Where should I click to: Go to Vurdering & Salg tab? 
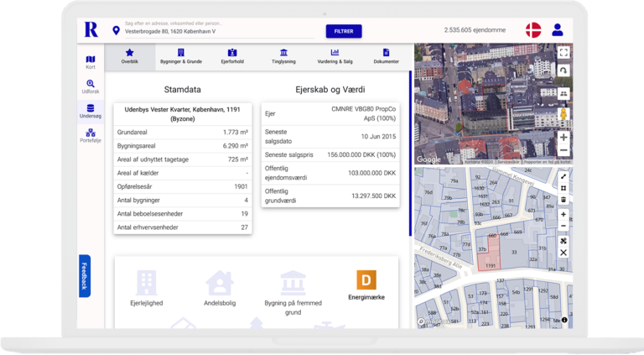coord(335,56)
